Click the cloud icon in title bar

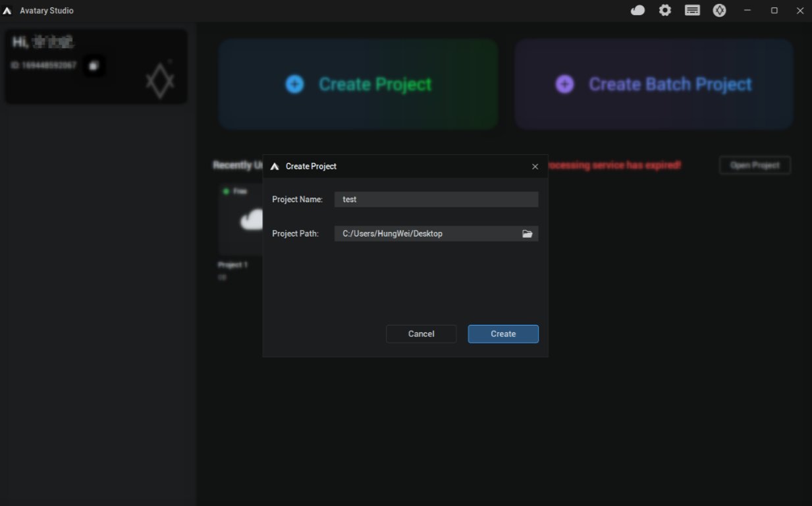(637, 11)
